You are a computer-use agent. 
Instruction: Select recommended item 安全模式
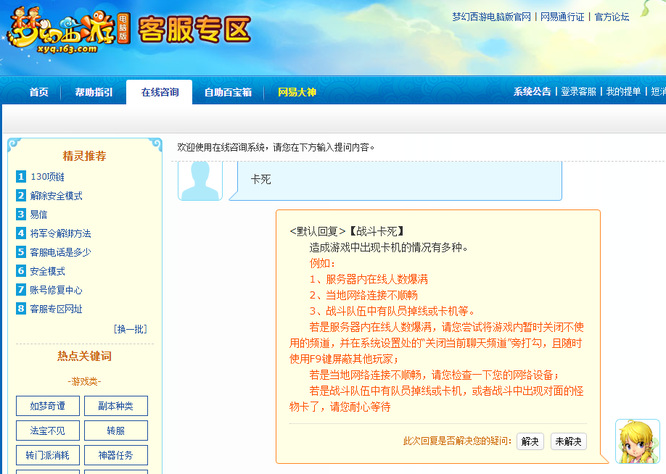pyautogui.click(x=47, y=271)
